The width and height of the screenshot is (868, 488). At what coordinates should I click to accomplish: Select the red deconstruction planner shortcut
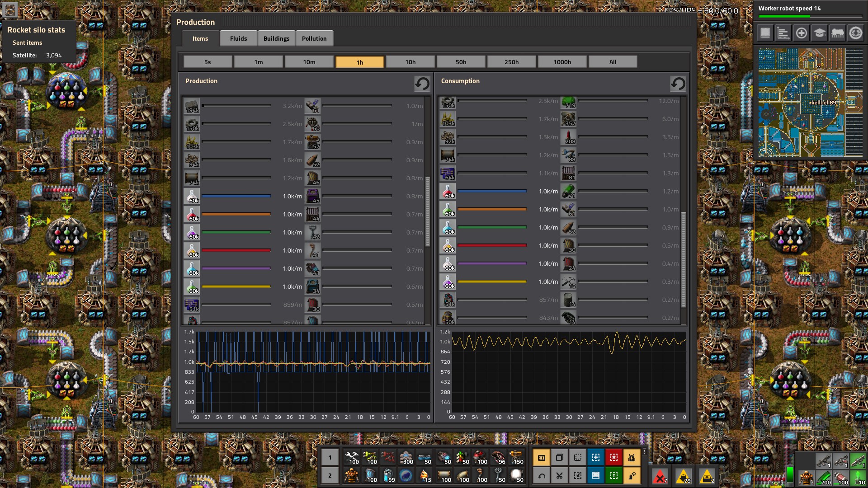click(613, 457)
